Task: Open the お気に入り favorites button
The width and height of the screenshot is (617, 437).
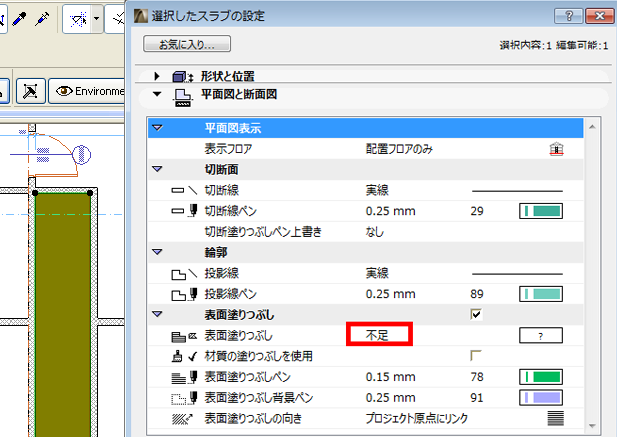Action: [187, 44]
